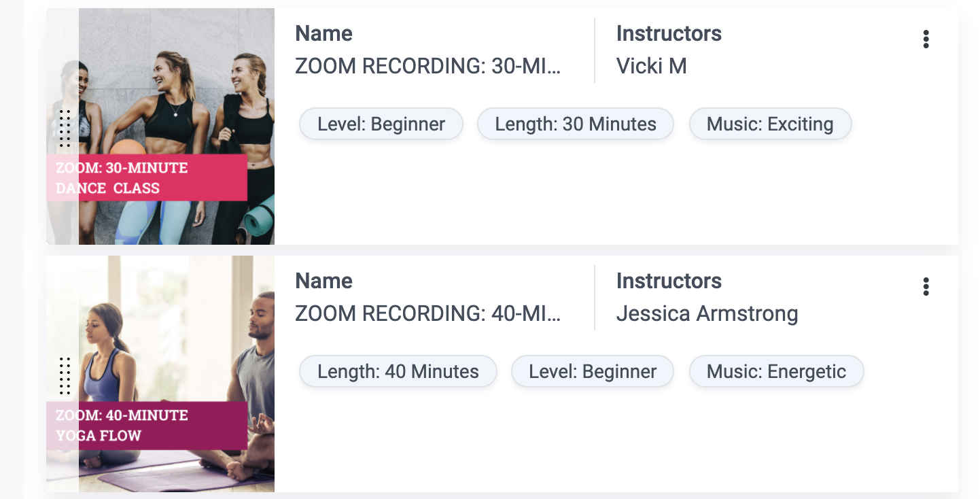This screenshot has width=980, height=499.
Task: Grab the drag handle on the yoga flow card
Action: (x=65, y=376)
